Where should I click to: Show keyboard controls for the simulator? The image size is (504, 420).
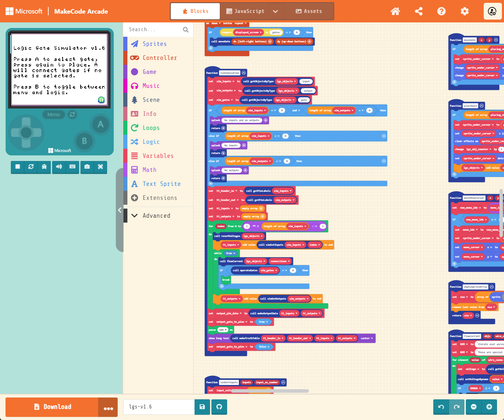72,167
